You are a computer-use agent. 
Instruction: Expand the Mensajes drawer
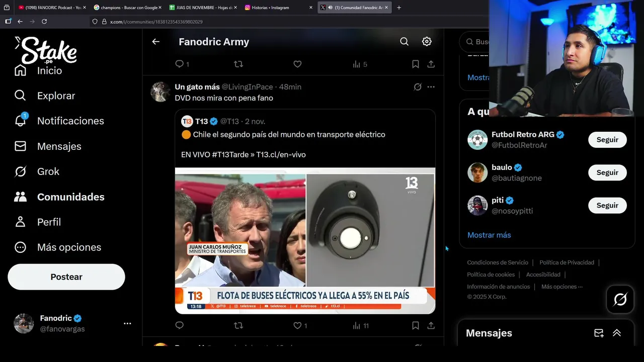point(617,333)
